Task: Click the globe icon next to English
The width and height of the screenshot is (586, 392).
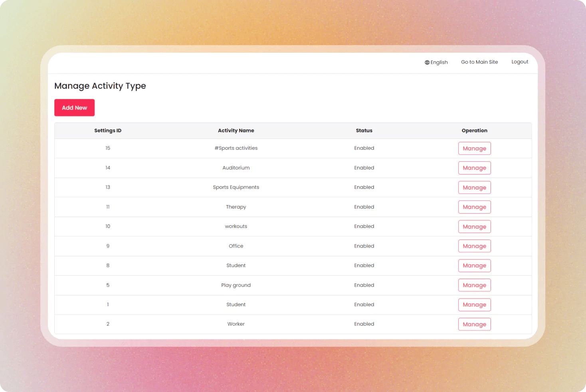Action: [427, 62]
